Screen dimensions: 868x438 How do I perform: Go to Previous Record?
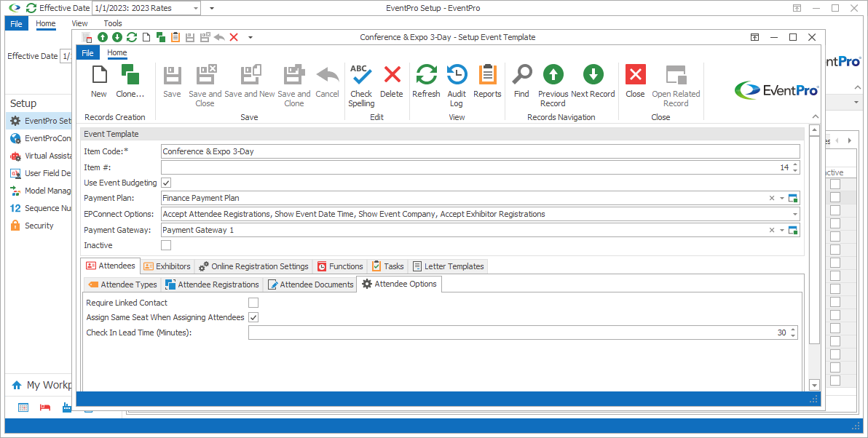point(553,85)
